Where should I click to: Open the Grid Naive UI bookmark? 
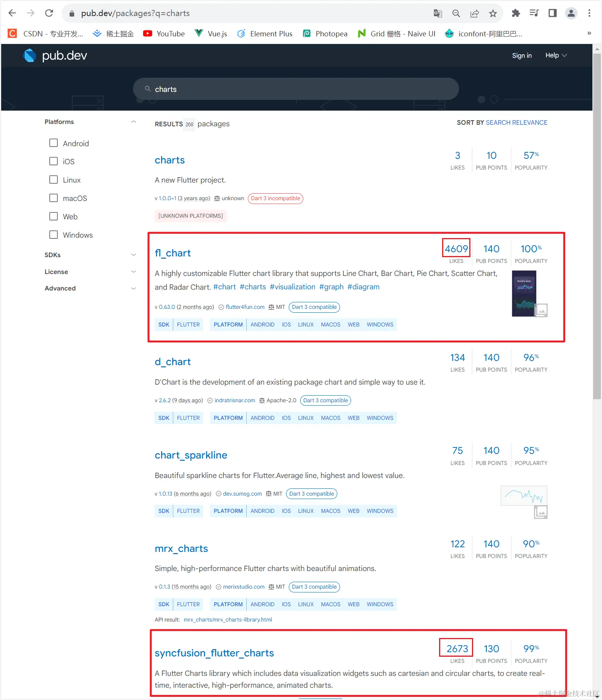pyautogui.click(x=396, y=34)
